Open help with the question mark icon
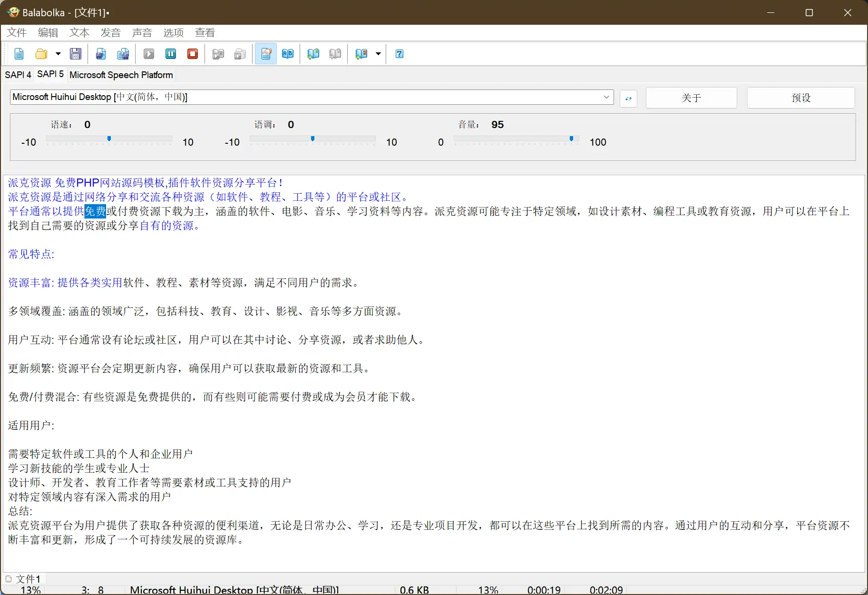This screenshot has width=868, height=595. point(400,54)
